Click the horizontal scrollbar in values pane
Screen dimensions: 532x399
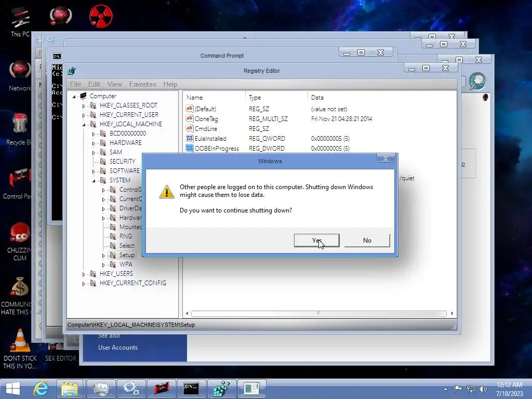pyautogui.click(x=319, y=313)
